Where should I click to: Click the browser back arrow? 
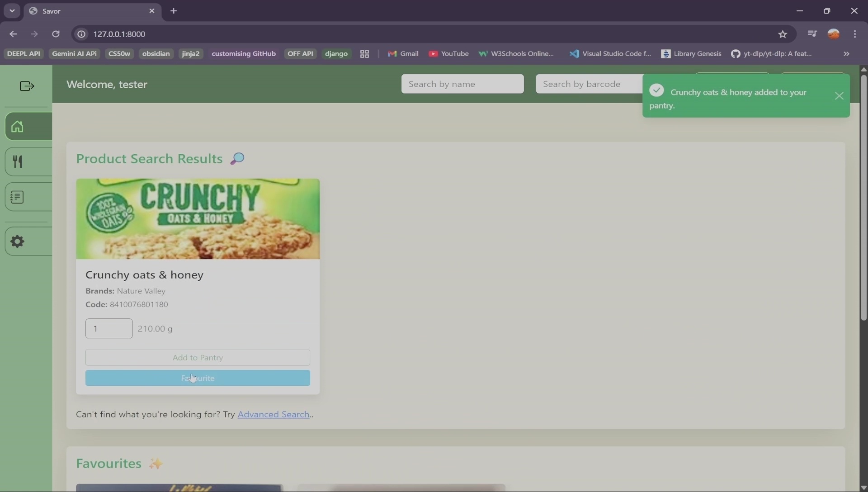tap(13, 34)
